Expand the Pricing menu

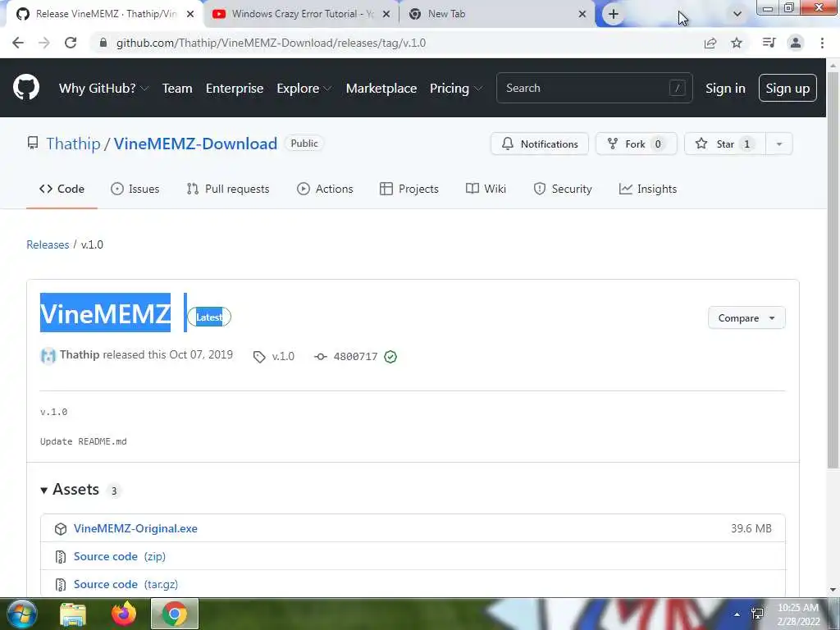coord(456,89)
